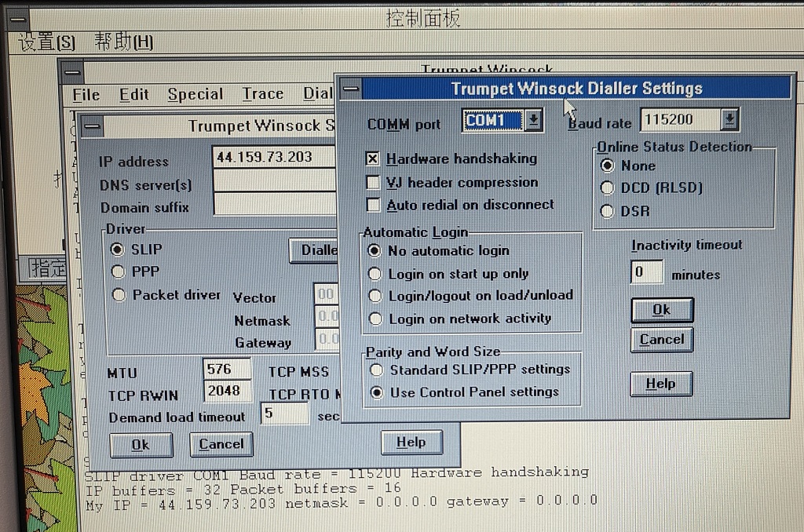Viewport: 804px width, 532px height.
Task: Click the Trumpet Winsock Dialler Settings title bar
Action: coord(576,88)
